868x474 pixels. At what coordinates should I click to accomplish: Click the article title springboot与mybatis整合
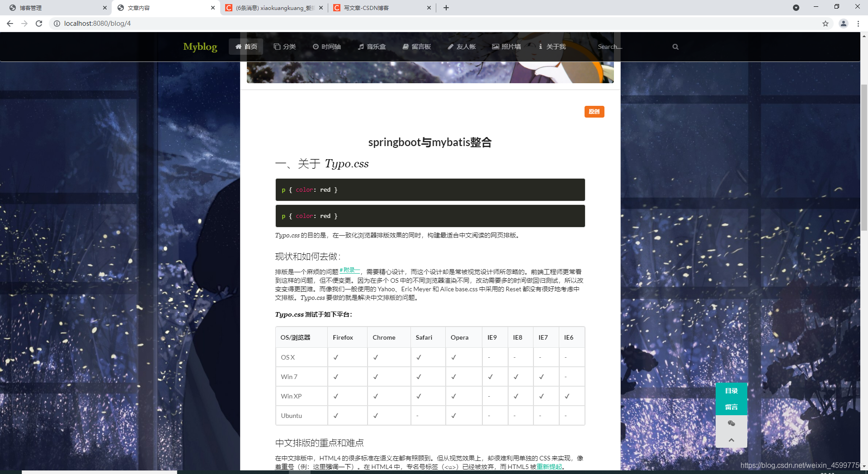tap(430, 142)
